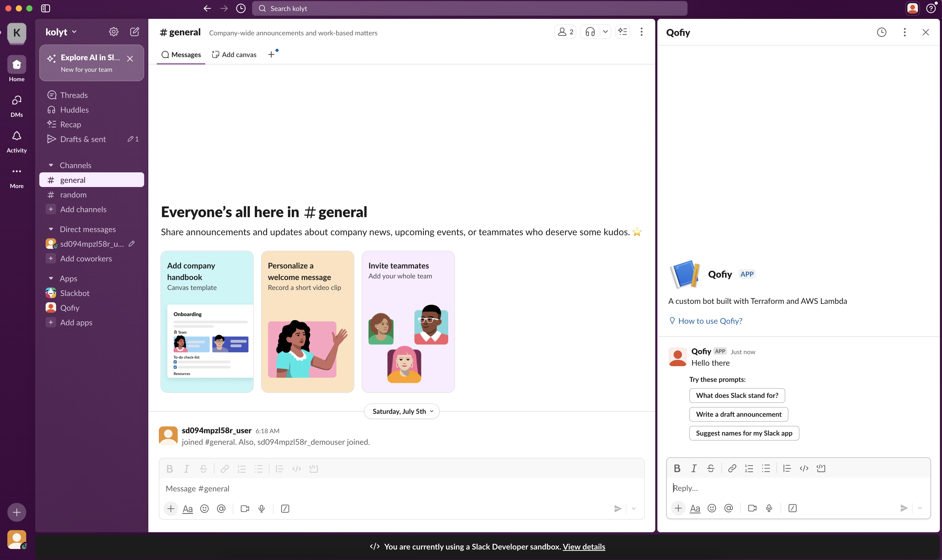Click Add coworkers

[x=92, y=259]
